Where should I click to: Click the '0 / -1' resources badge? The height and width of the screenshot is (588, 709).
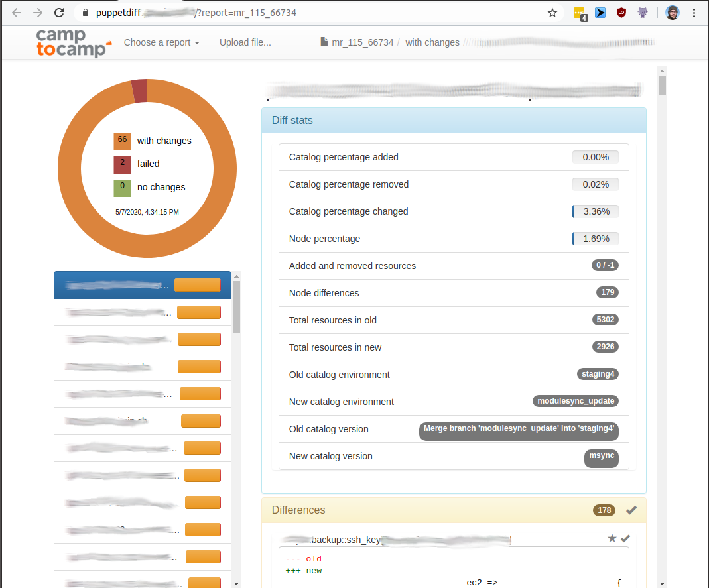pos(605,265)
